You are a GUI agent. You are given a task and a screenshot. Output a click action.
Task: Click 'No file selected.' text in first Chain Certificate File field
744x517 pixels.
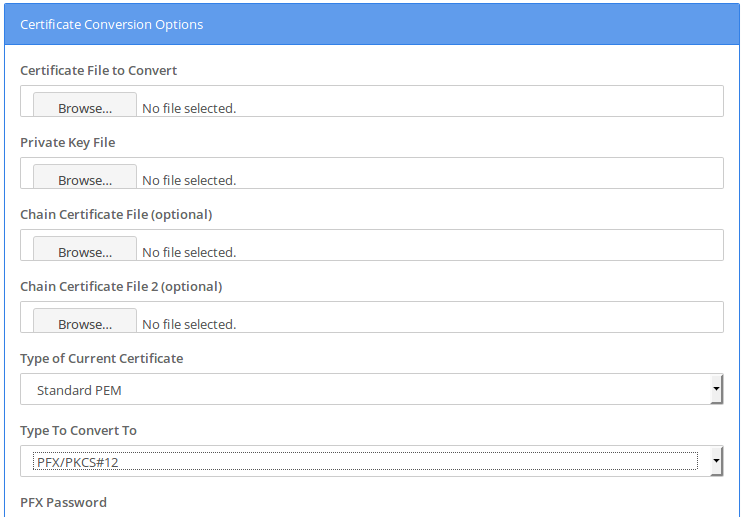click(x=189, y=253)
